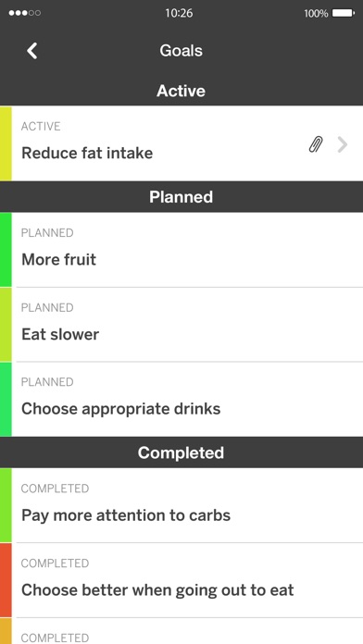Check the battery icon in the status bar

coord(344,13)
